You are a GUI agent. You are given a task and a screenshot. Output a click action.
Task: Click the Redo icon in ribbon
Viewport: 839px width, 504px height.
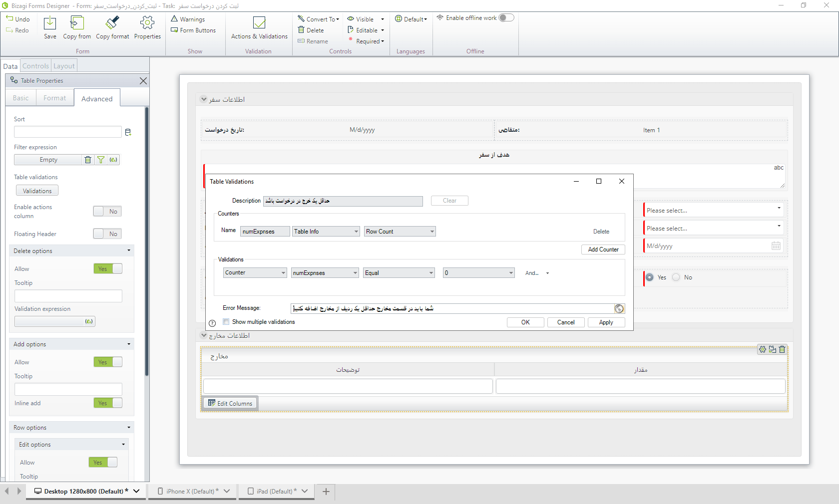[x=9, y=30]
